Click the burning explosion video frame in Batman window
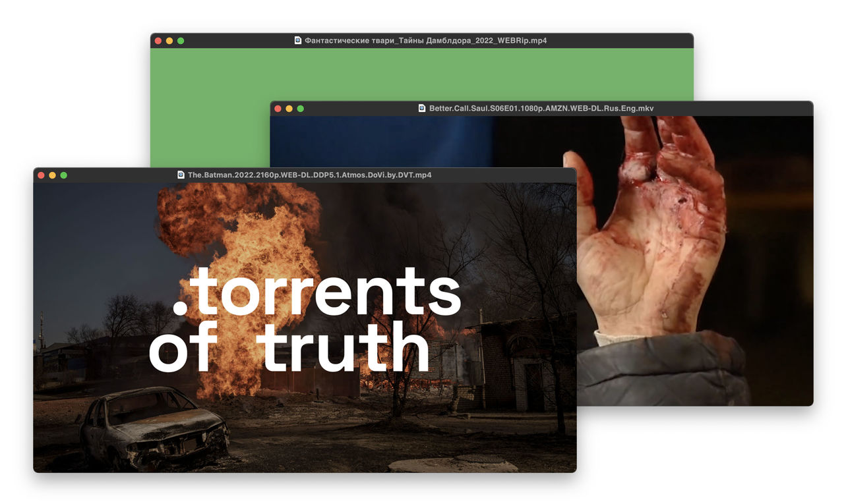The height and width of the screenshot is (504, 844). (305, 327)
